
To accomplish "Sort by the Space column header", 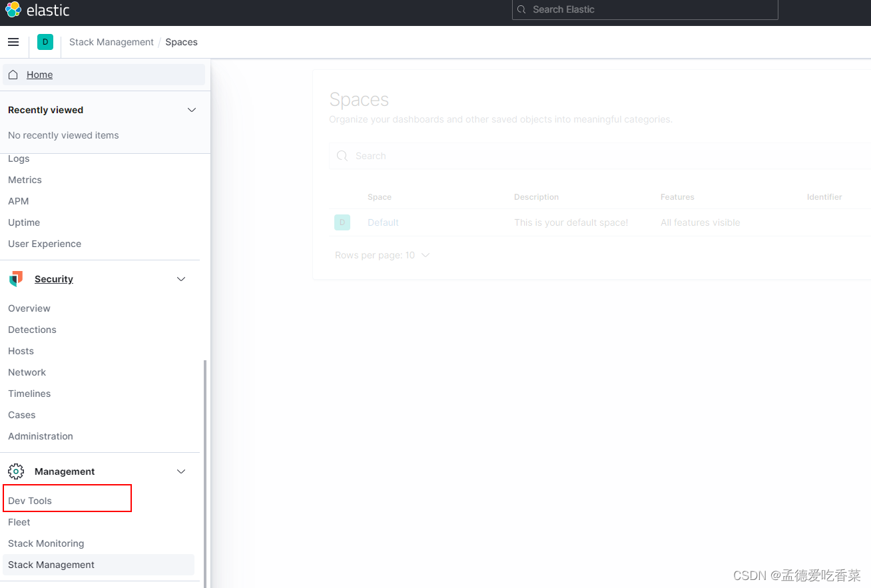I will click(380, 197).
